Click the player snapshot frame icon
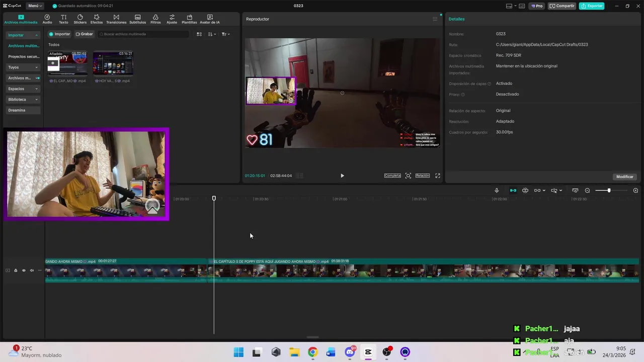Viewport: 644px width, 362px height. click(408, 175)
